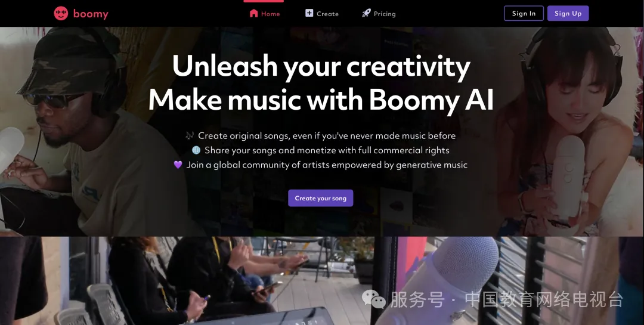Click the boomy wordmark text

pyautogui.click(x=91, y=14)
